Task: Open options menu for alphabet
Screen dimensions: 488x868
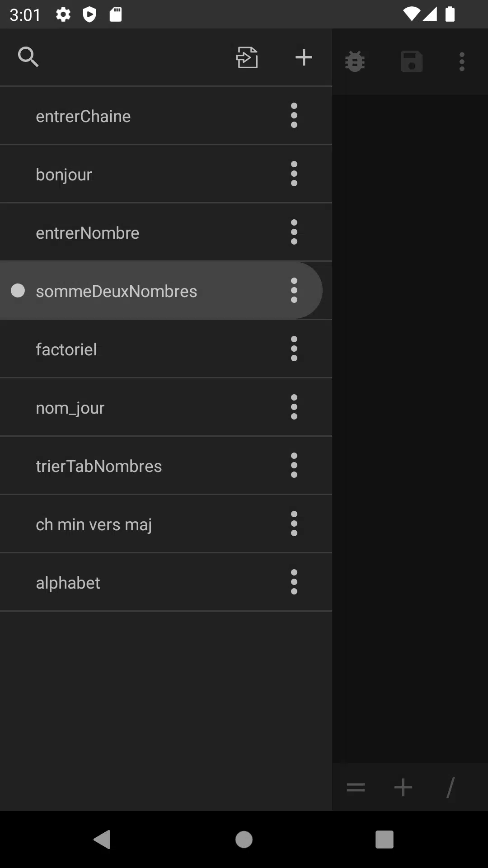Action: pyautogui.click(x=294, y=582)
